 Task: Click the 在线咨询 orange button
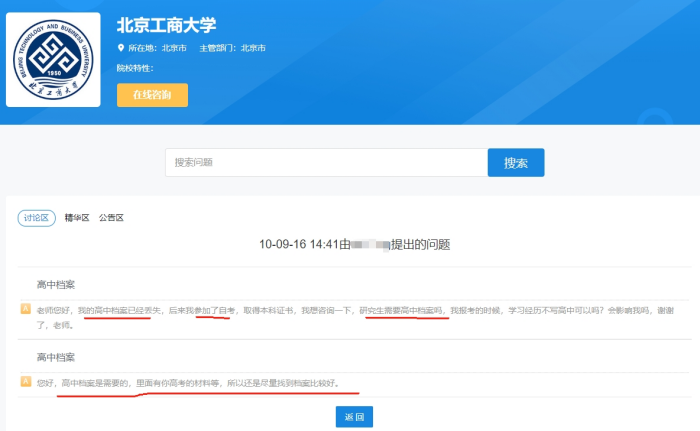pyautogui.click(x=152, y=95)
